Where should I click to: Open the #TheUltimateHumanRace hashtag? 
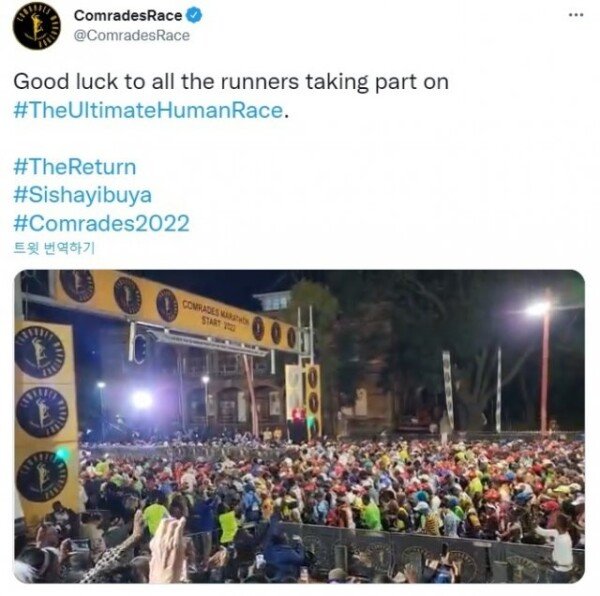pos(148,111)
